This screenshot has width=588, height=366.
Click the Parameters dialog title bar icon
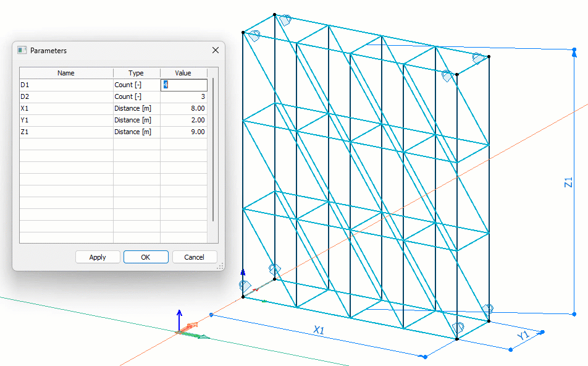coord(22,50)
